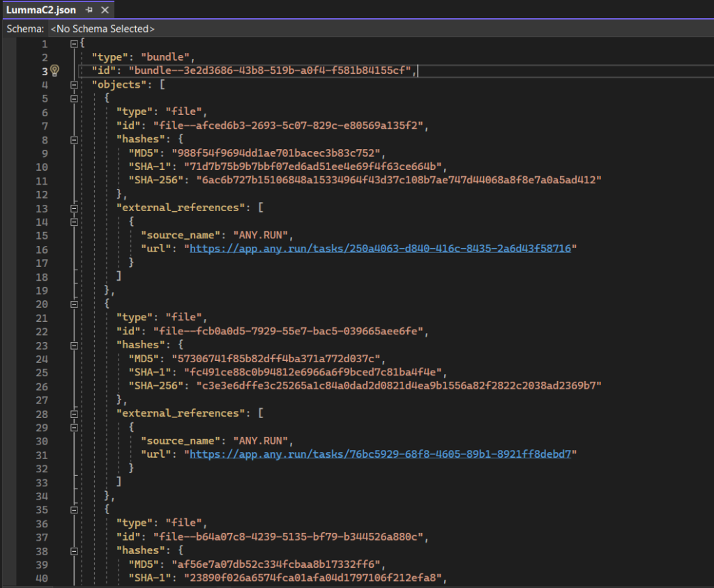Collapse the second file object on line 20
The image size is (714, 588).
pyautogui.click(x=75, y=303)
